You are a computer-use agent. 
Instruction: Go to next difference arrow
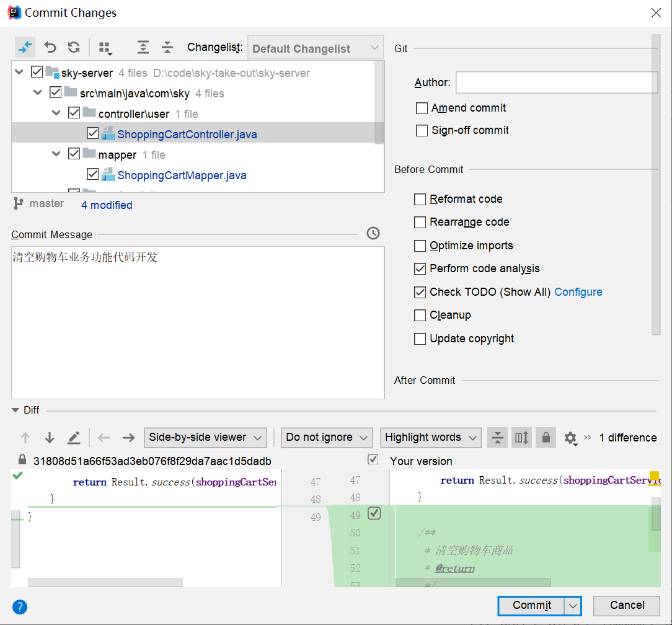tap(50, 438)
